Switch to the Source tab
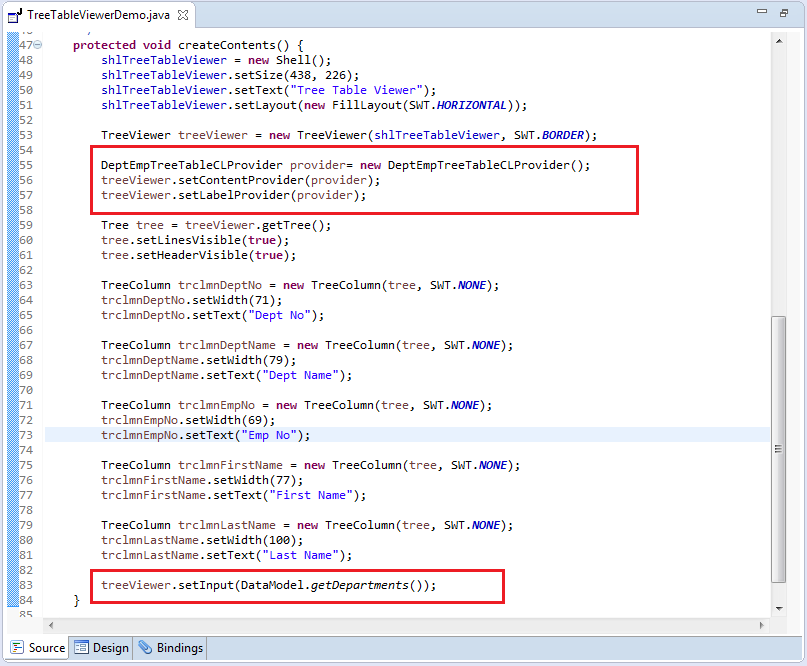 tap(38, 647)
